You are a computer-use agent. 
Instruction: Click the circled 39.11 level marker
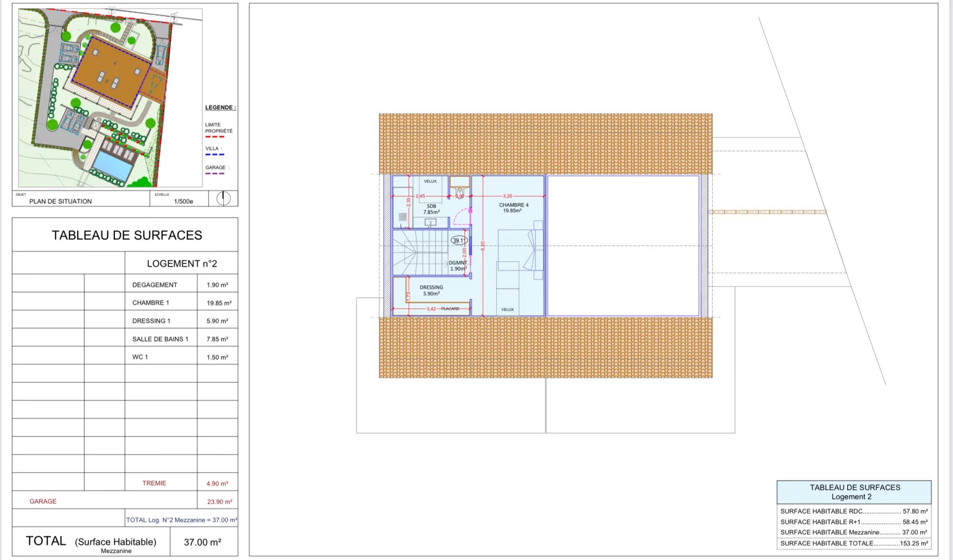pyautogui.click(x=459, y=241)
